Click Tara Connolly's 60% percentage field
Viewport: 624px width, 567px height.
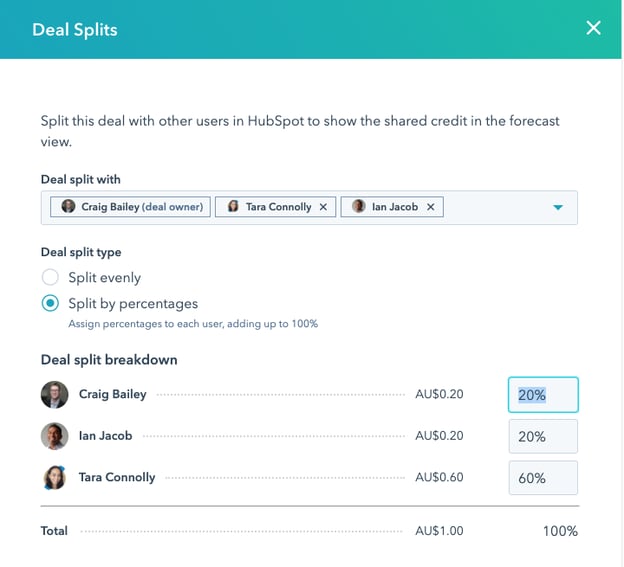pos(543,478)
